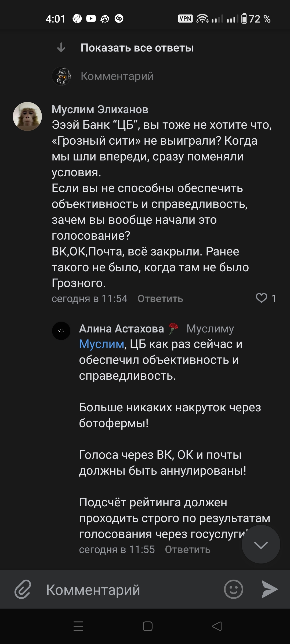Like Муслим Элиханов's comment with heart
This screenshot has width=290, height=644.
(262, 298)
